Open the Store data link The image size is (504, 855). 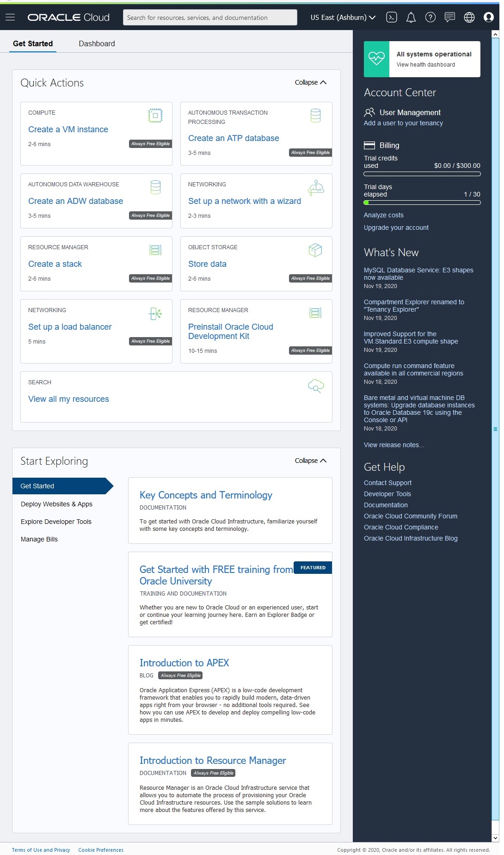pyautogui.click(x=207, y=264)
